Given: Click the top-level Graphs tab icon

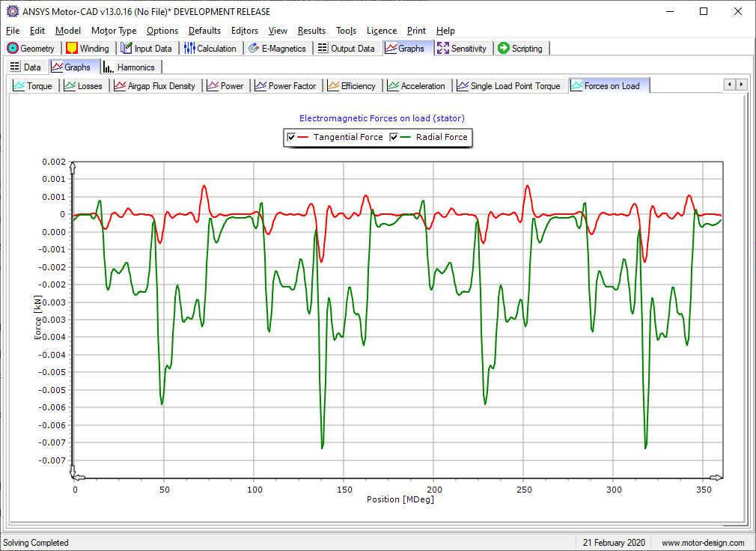Looking at the screenshot, I should click(391, 48).
